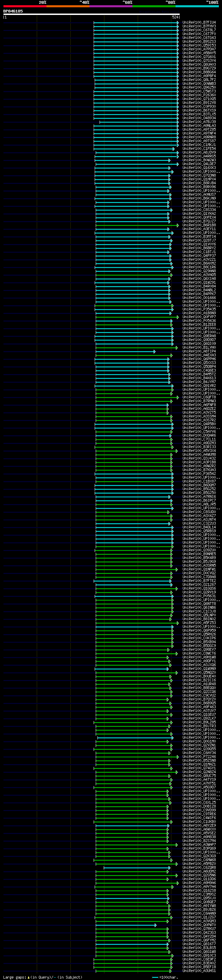Click the red 20% identity legend bar
The width and height of the screenshot is (222, 980).
25,6
